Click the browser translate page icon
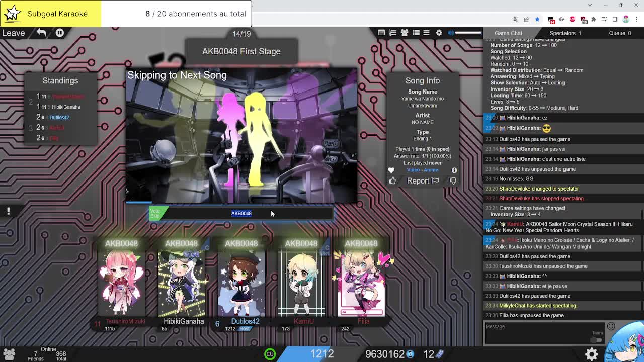 [x=516, y=20]
